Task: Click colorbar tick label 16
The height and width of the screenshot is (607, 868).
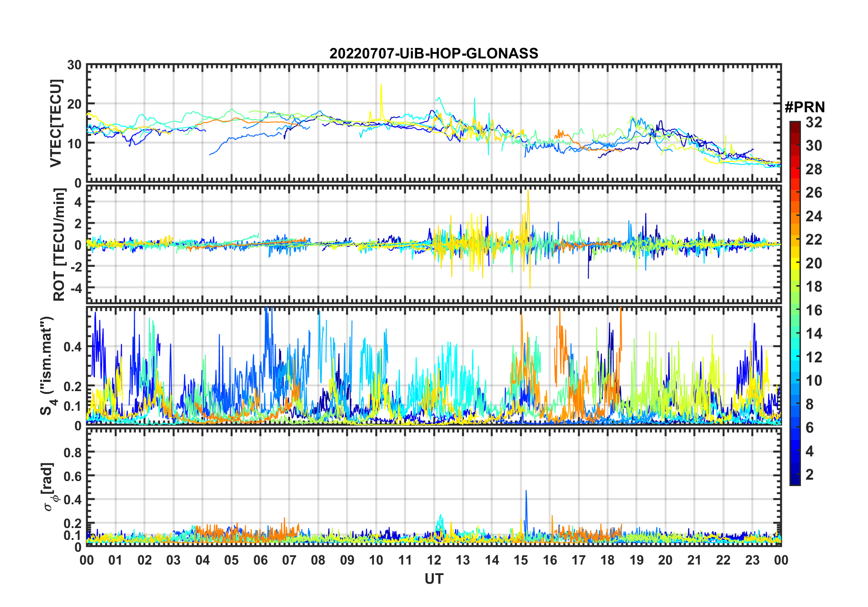Action: (x=813, y=310)
